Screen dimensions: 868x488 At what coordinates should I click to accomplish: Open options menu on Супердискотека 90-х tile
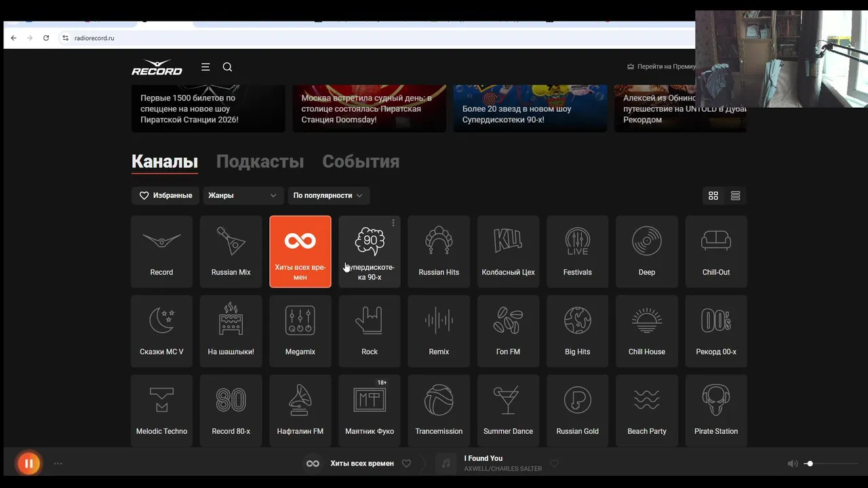(x=393, y=223)
